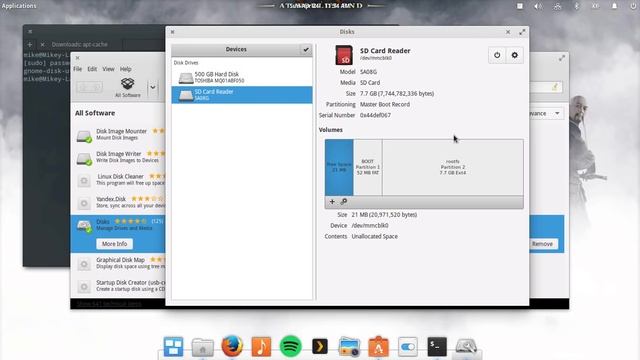The width and height of the screenshot is (640, 360).
Task: Select Disk Image Writer in software list
Action: tap(118, 157)
